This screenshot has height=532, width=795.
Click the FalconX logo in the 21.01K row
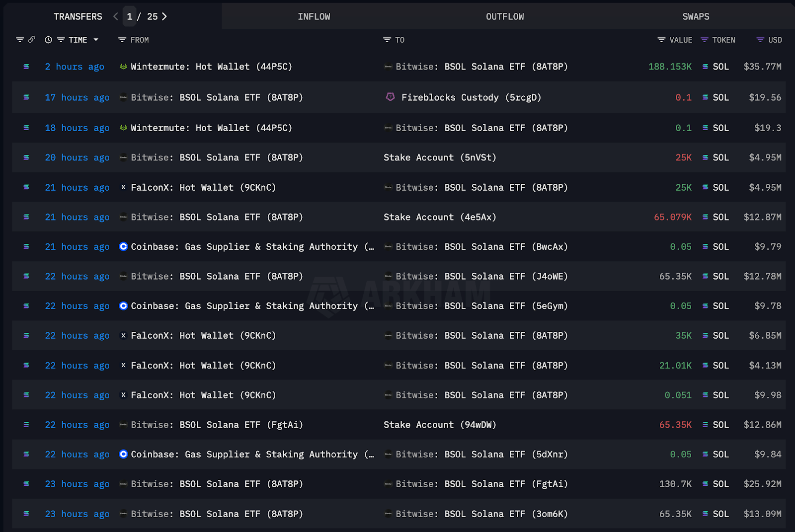click(123, 365)
